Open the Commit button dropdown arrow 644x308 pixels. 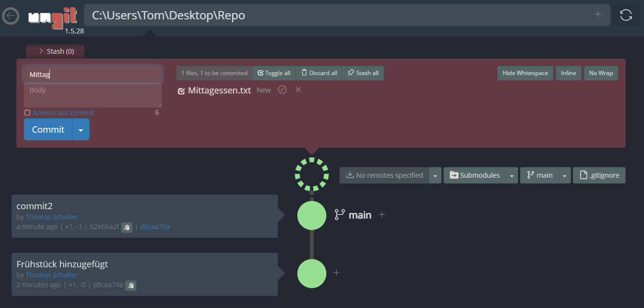point(81,130)
